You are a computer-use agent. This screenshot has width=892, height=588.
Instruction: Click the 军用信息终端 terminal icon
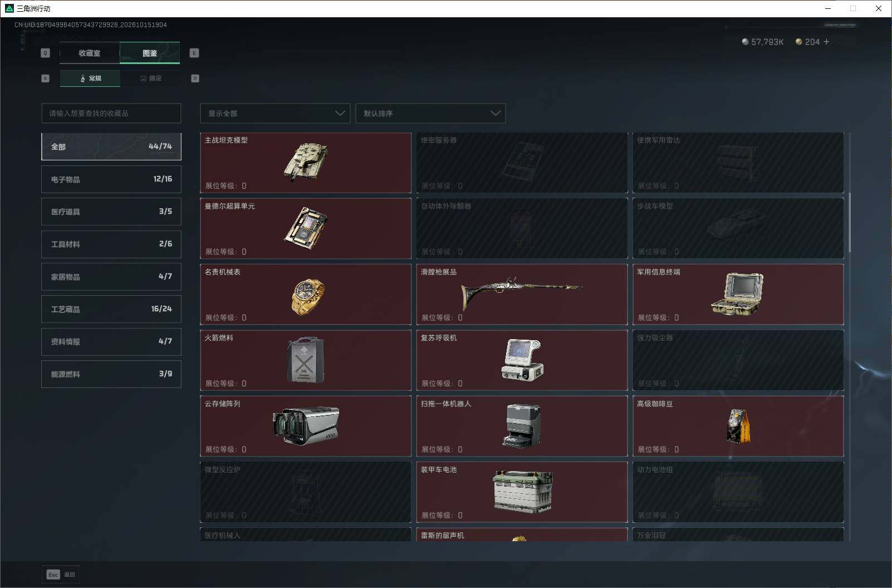[x=737, y=294]
